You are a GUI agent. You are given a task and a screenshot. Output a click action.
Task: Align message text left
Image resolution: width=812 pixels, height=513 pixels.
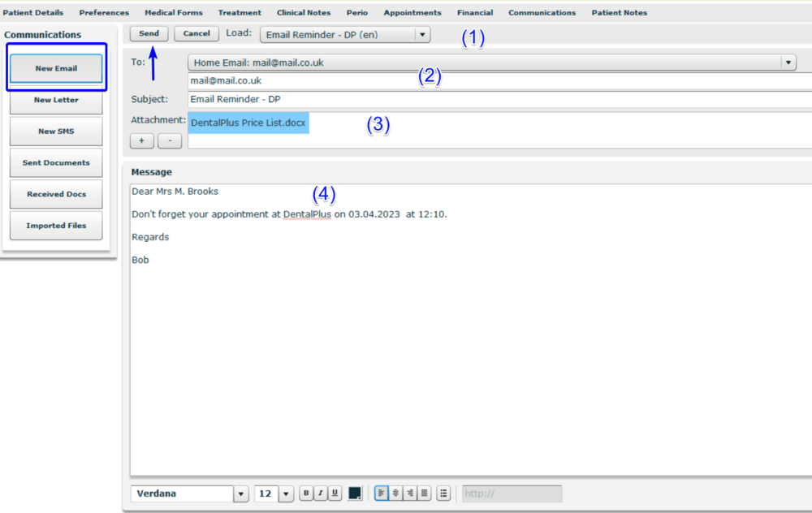point(382,494)
